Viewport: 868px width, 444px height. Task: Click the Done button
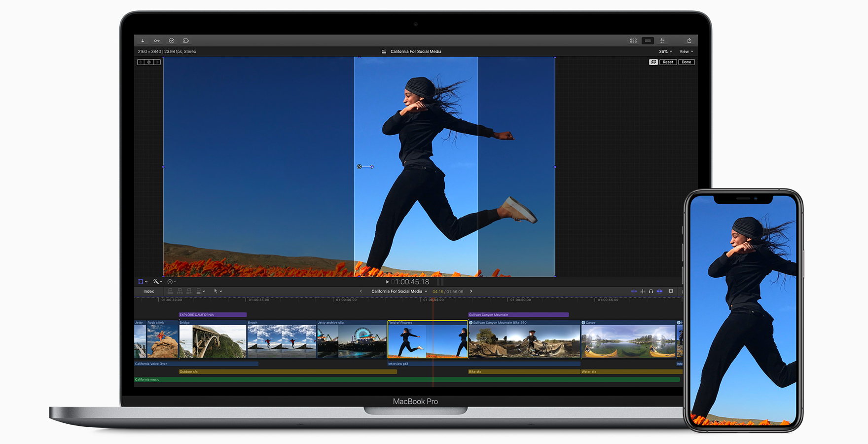pos(686,62)
